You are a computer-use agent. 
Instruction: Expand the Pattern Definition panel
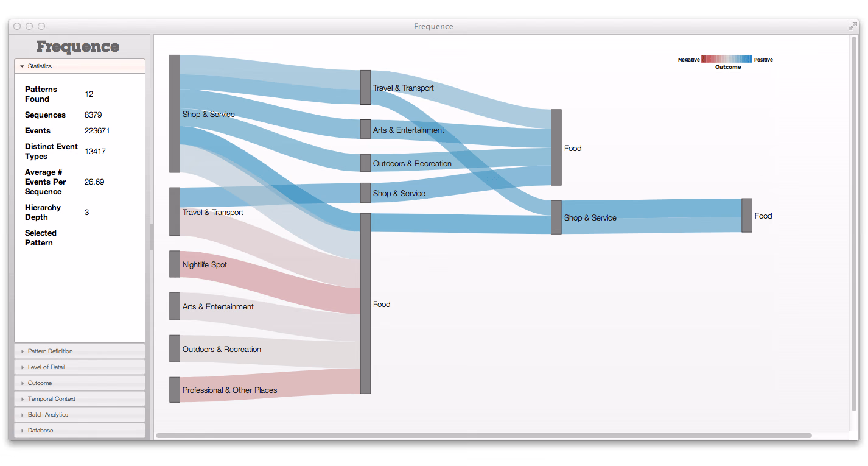coord(80,351)
